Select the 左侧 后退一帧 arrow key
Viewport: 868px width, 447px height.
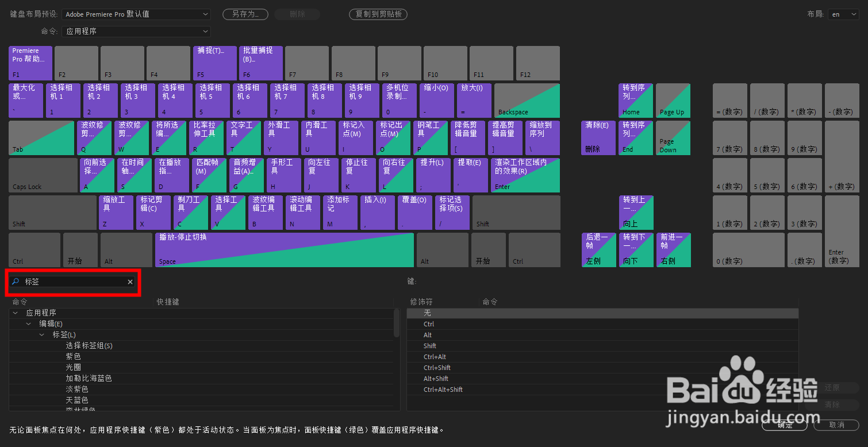click(x=599, y=250)
